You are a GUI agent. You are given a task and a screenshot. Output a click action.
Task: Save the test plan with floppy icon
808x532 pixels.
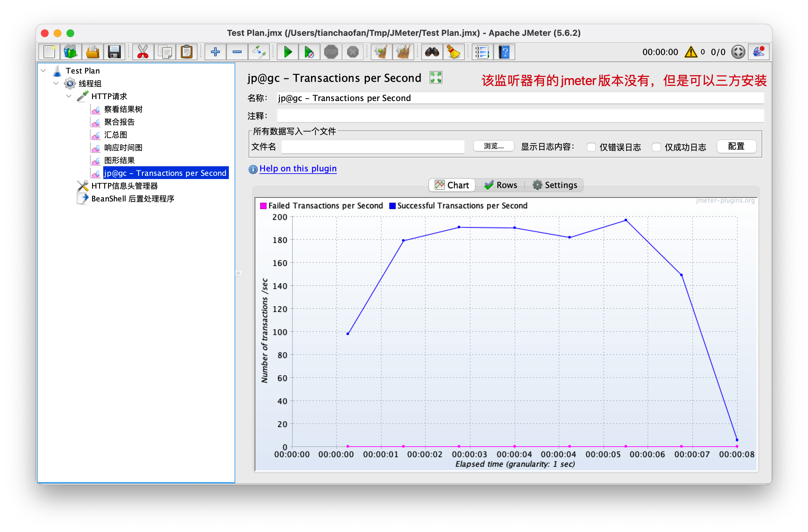click(x=114, y=52)
